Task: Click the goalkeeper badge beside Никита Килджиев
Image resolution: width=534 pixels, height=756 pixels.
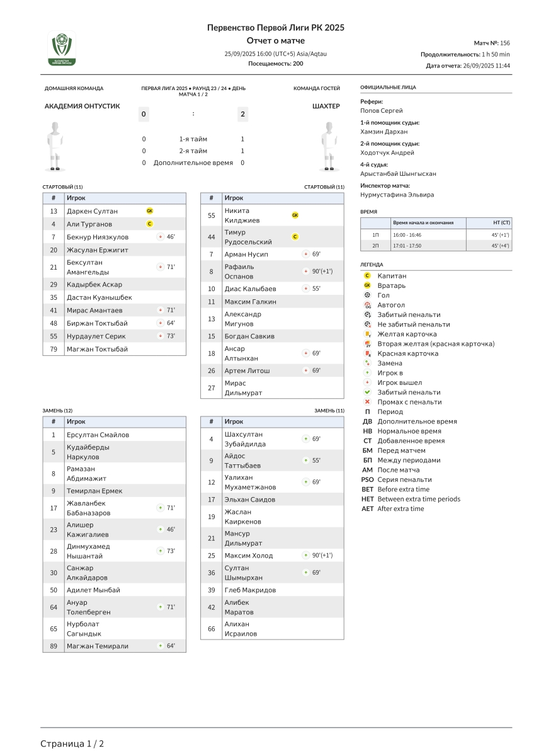Action: pos(295,215)
